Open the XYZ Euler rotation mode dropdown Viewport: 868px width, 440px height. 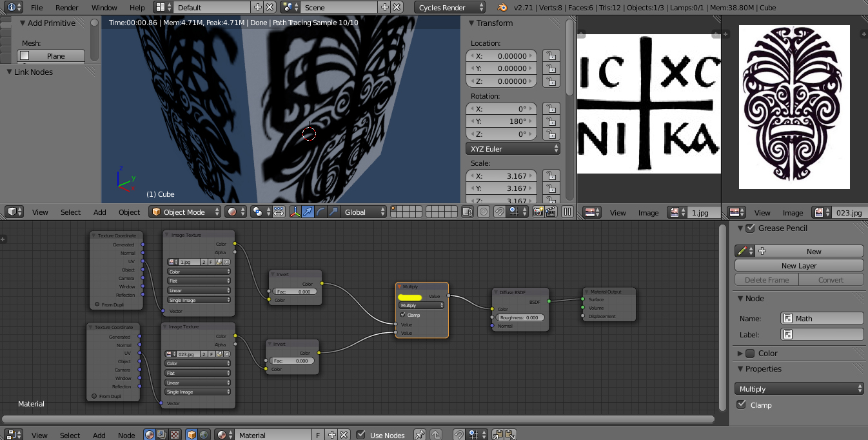pos(513,148)
